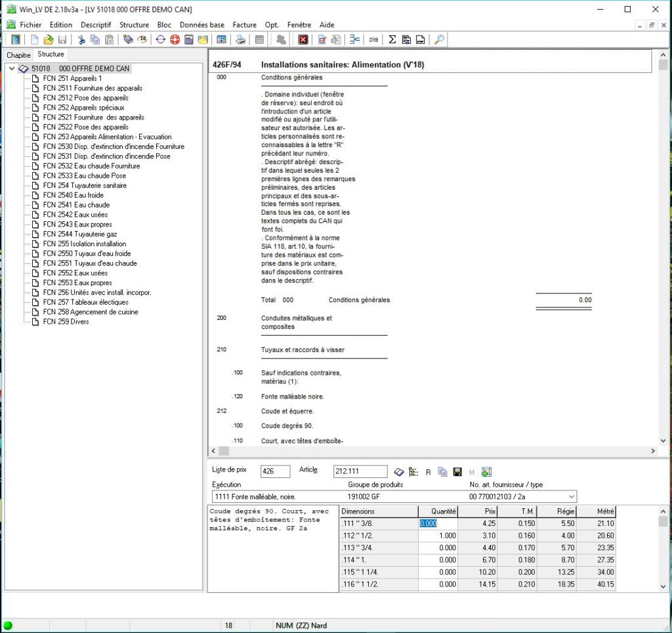
Task: Click the black floppy disk icon near Article
Action: pyautogui.click(x=457, y=471)
